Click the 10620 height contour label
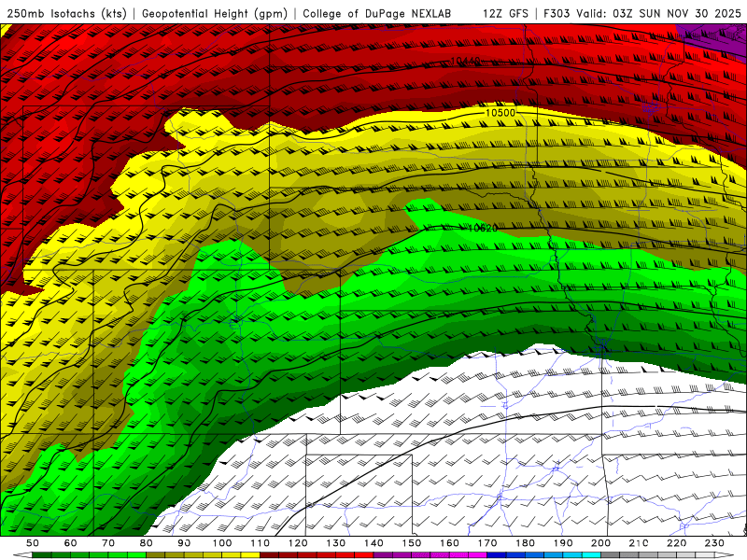747x560 pixels. (483, 228)
